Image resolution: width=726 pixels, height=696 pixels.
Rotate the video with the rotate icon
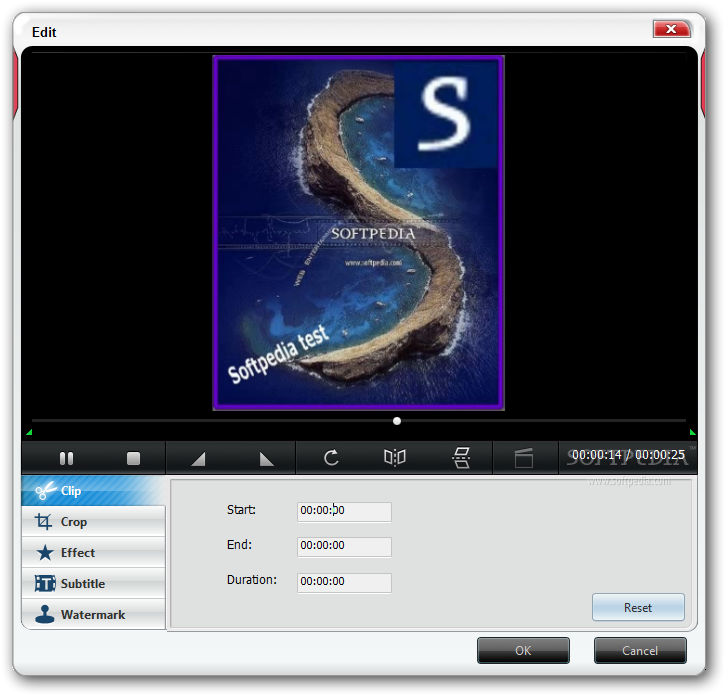[x=331, y=458]
